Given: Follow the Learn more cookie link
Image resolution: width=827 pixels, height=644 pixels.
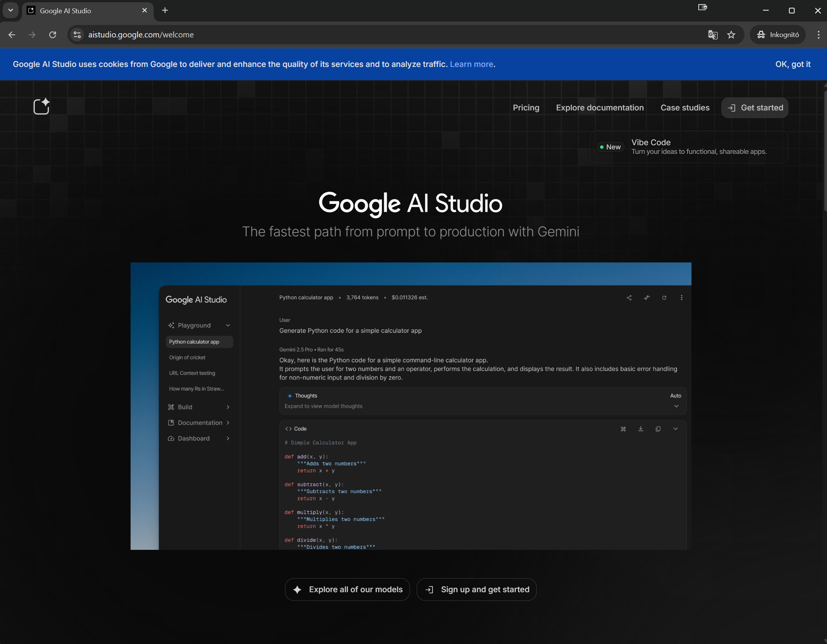Looking at the screenshot, I should 471,64.
